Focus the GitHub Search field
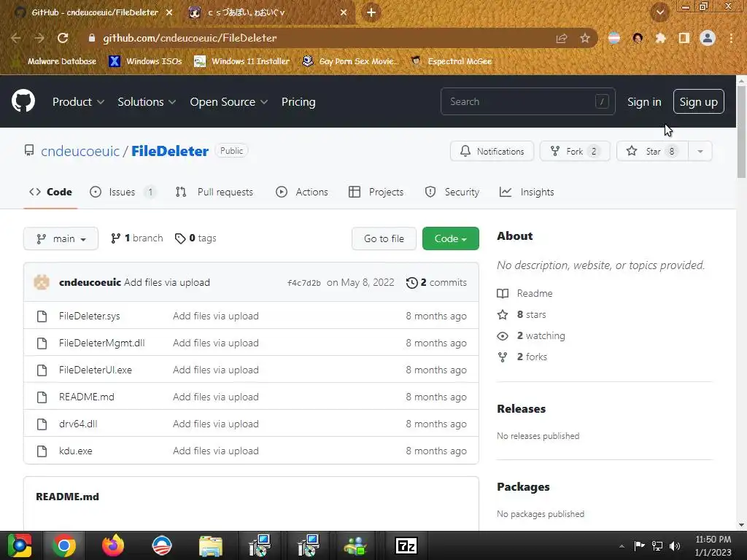This screenshot has width=747, height=560. pyautogui.click(x=528, y=102)
